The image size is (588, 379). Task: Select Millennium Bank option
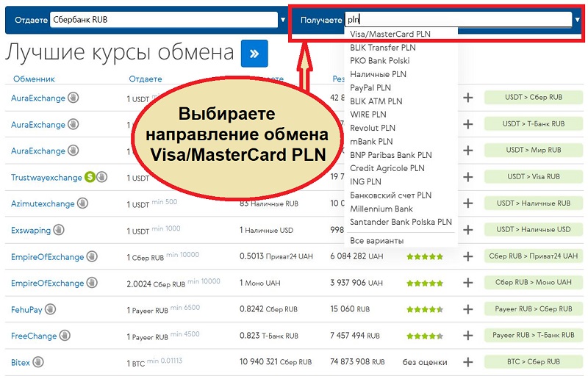click(381, 209)
